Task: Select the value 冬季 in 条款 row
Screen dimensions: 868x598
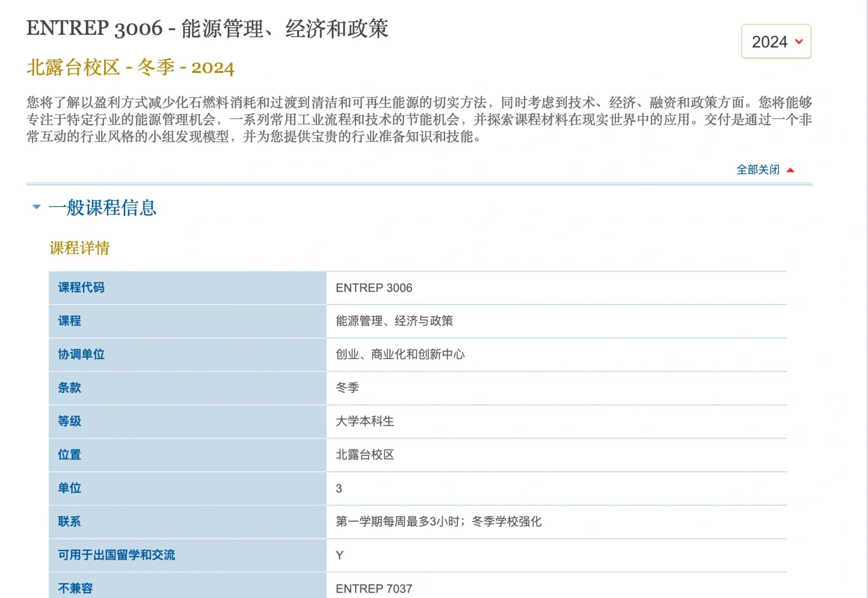Action: (x=347, y=388)
